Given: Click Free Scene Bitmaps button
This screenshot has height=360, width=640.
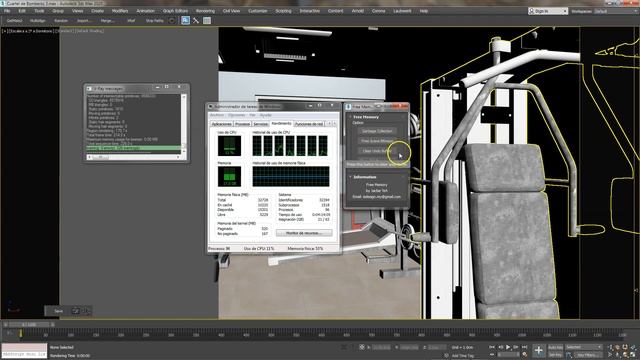Looking at the screenshot, I should tap(377, 141).
